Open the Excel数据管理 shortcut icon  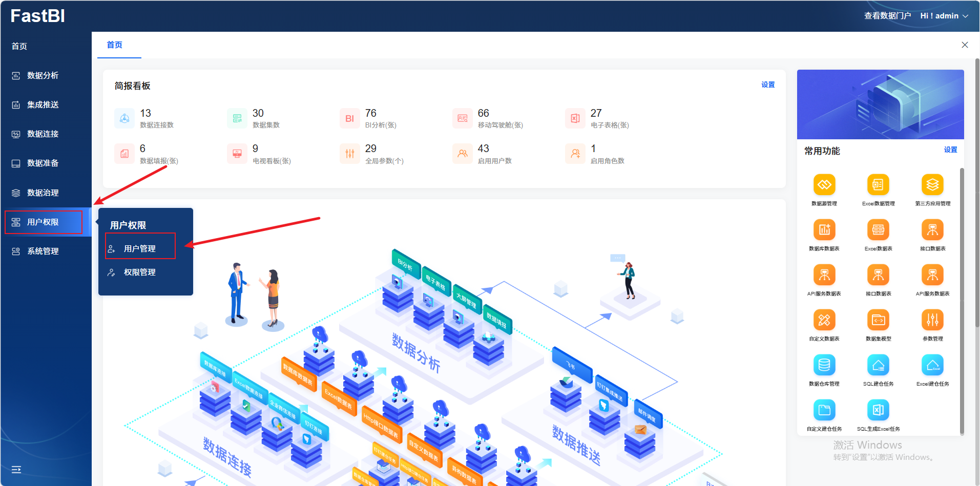pos(878,185)
